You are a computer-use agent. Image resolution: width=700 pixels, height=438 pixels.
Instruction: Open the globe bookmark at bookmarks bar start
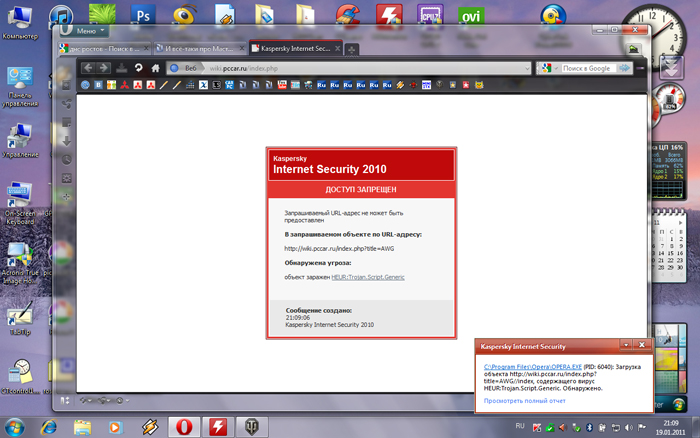click(x=85, y=85)
